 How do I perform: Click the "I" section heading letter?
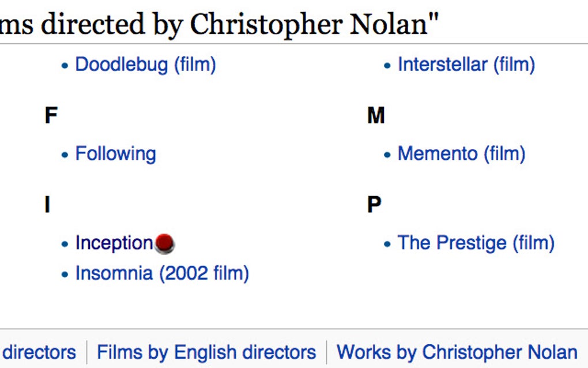(47, 205)
